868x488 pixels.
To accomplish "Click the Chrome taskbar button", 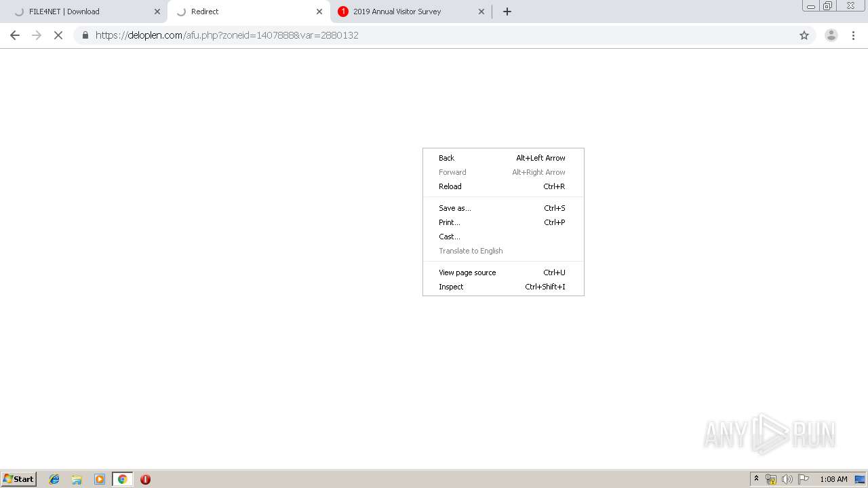I will click(x=122, y=479).
